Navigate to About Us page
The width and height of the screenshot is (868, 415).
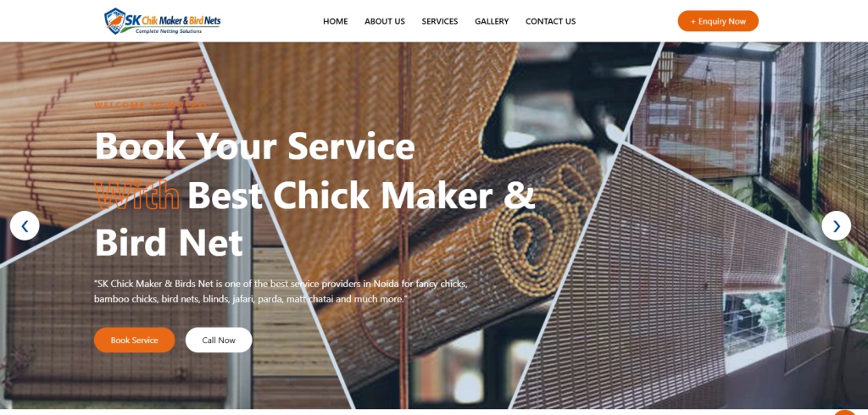tap(385, 21)
